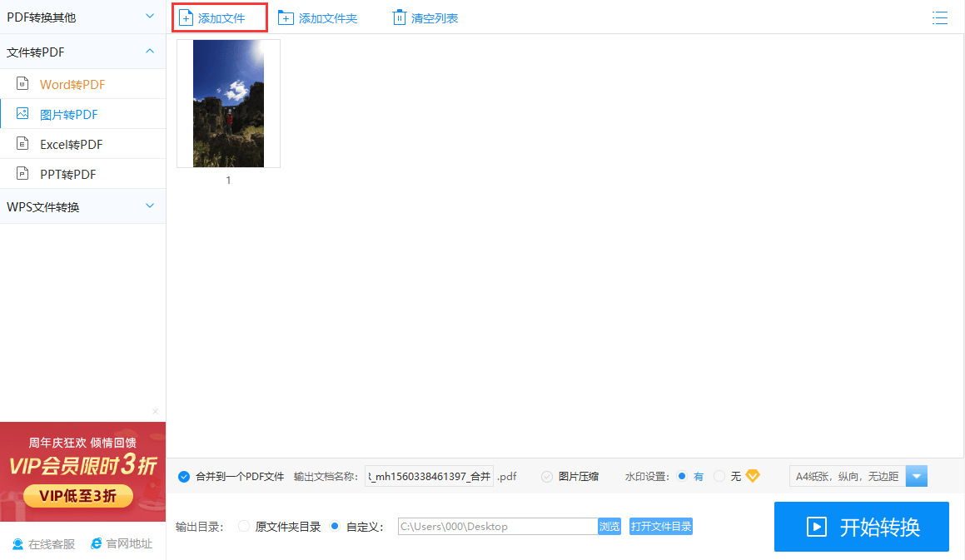Click the VIP低至3折 promo button
Screen dimensions: 965x560
78,496
